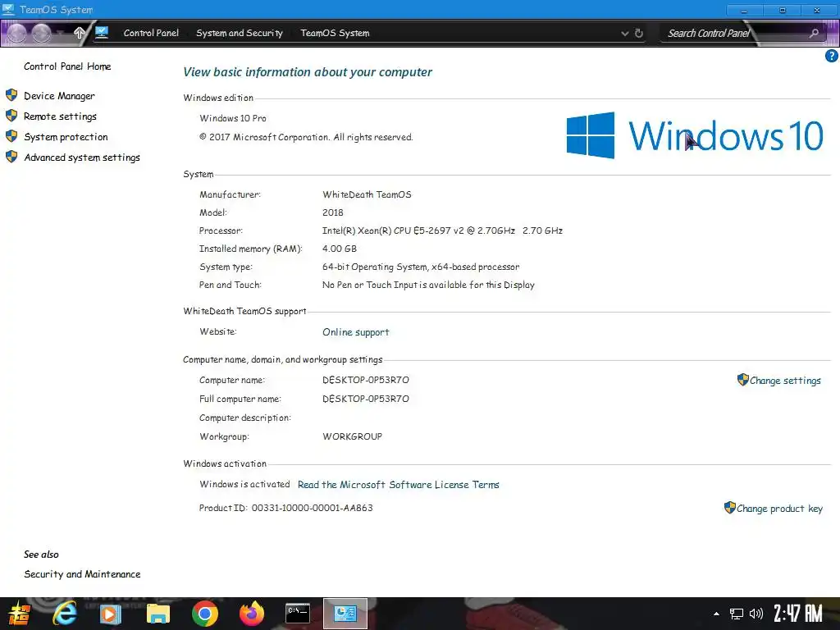Launch Internet Explorer from taskbar
Screen dimensions: 840x630
point(65,614)
